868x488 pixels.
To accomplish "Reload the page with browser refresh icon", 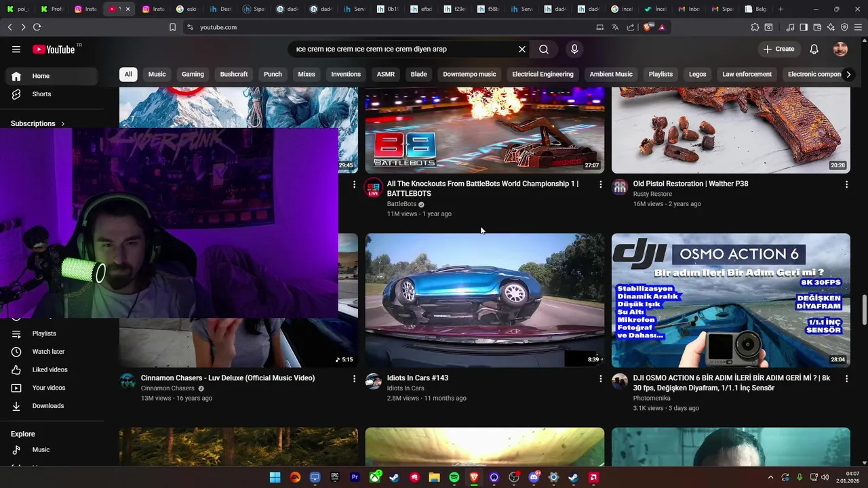I will (37, 27).
